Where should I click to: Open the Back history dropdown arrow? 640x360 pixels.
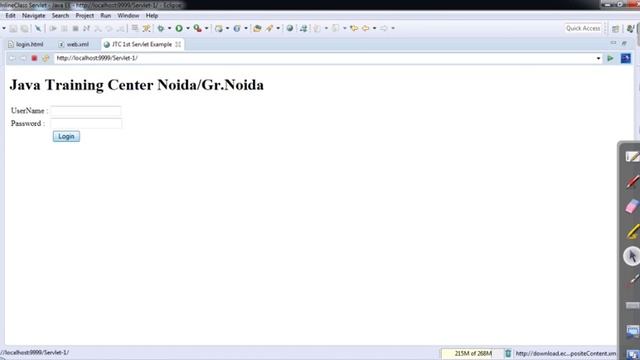(374, 29)
